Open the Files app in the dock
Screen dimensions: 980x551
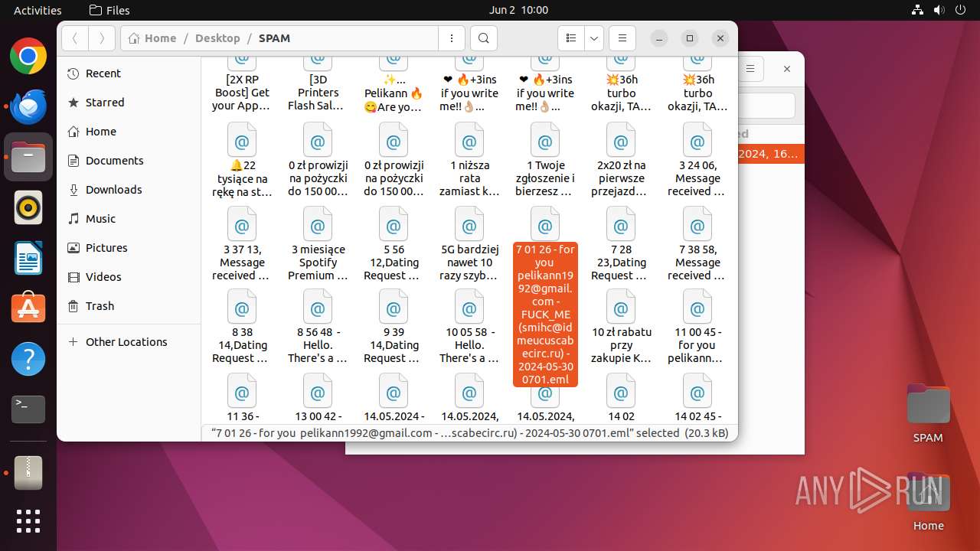(x=28, y=157)
